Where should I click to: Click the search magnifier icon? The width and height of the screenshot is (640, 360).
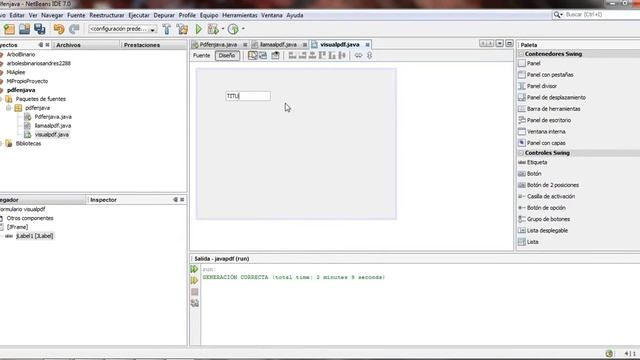tap(557, 15)
